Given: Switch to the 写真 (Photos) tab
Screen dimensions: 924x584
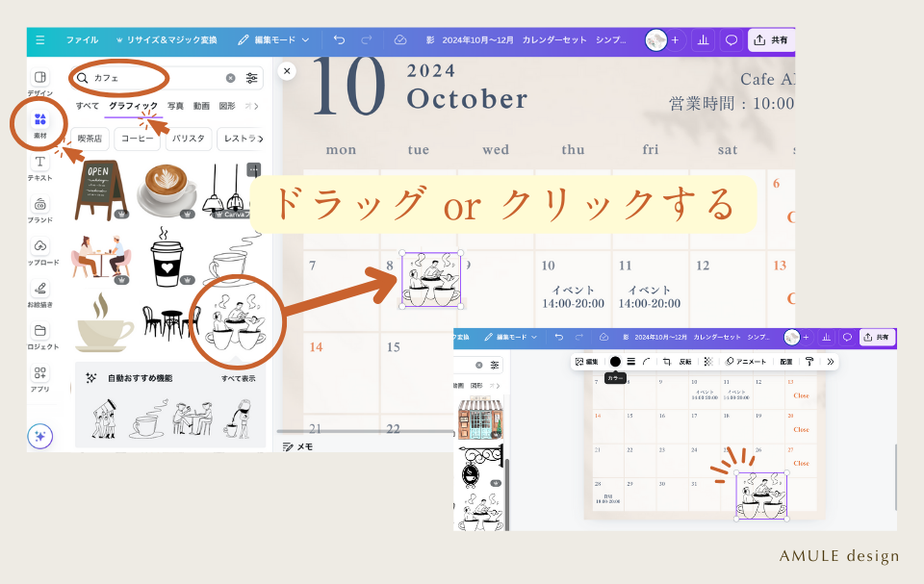Looking at the screenshot, I should pyautogui.click(x=173, y=106).
